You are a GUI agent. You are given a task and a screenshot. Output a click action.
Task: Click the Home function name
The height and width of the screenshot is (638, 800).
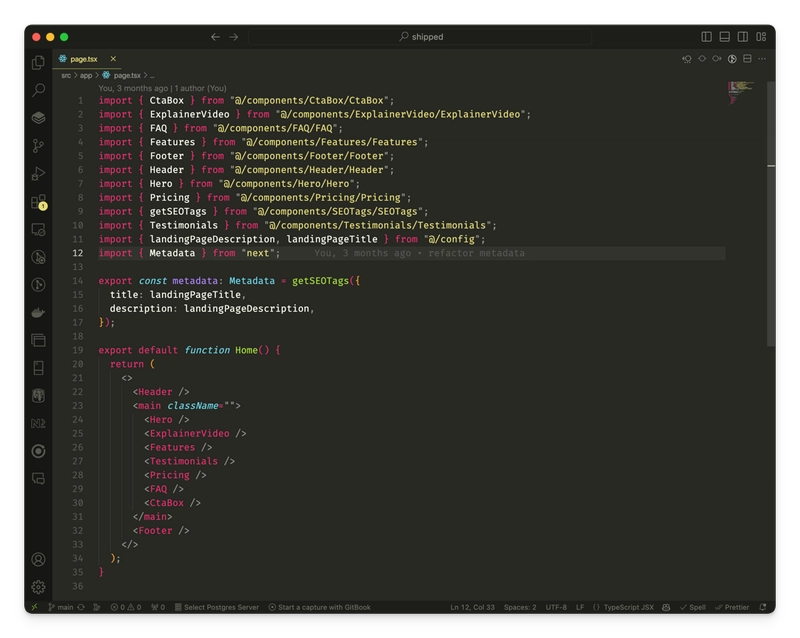click(246, 350)
